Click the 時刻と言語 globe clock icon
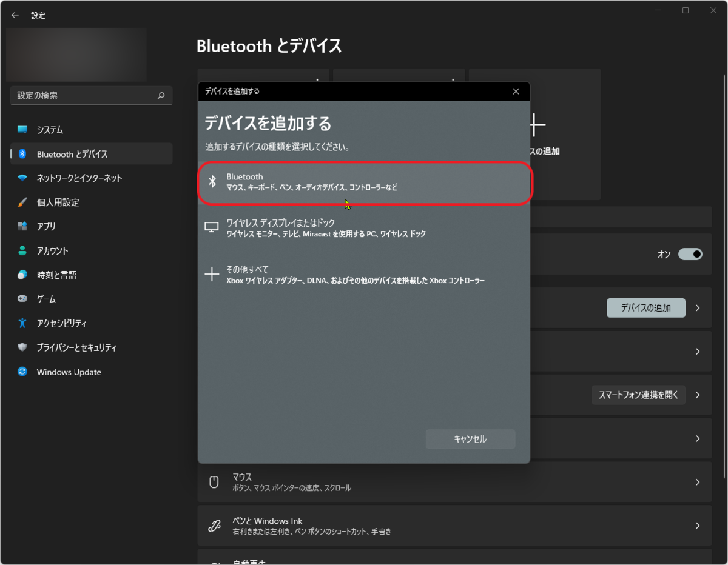Viewport: 728px width, 565px height. point(22,275)
